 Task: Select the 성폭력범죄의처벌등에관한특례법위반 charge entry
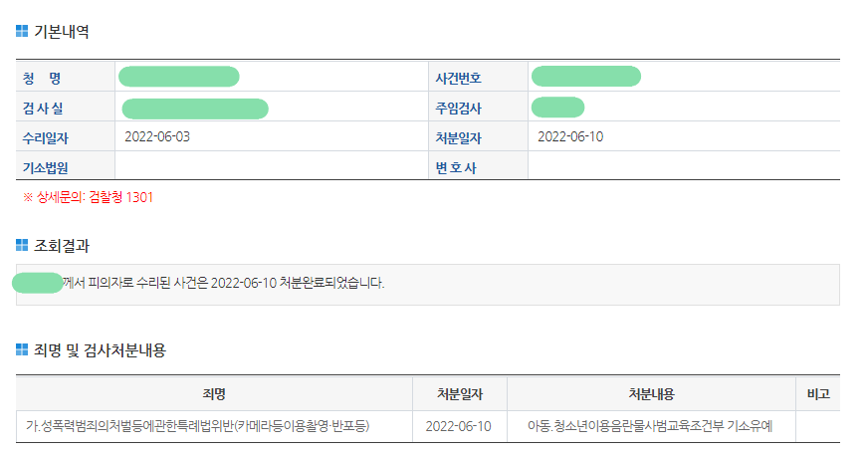(x=198, y=426)
